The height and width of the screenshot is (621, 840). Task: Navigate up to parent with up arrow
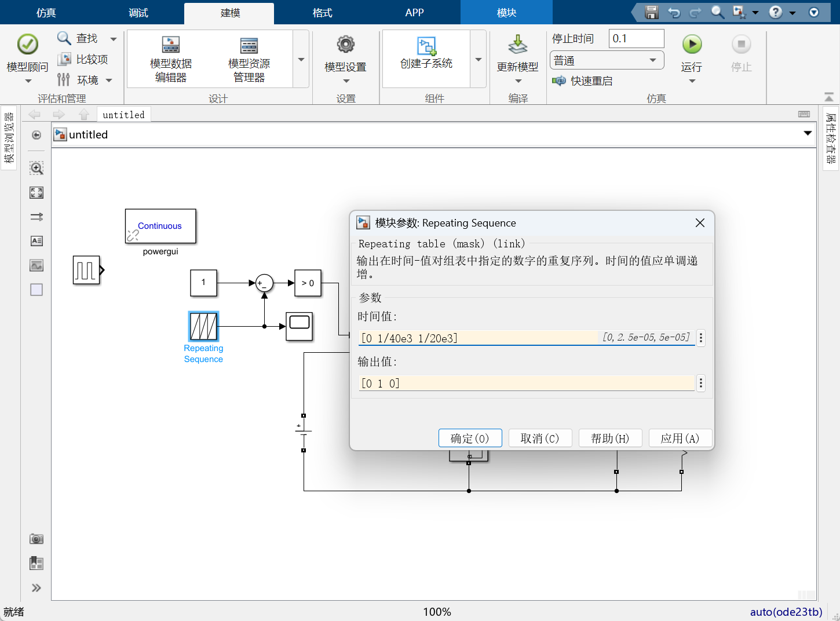point(84,114)
